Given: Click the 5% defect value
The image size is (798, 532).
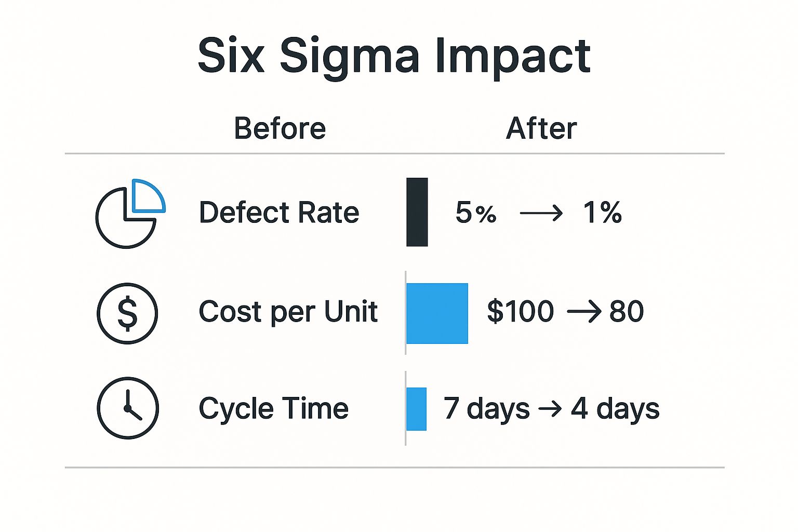Looking at the screenshot, I should (475, 212).
